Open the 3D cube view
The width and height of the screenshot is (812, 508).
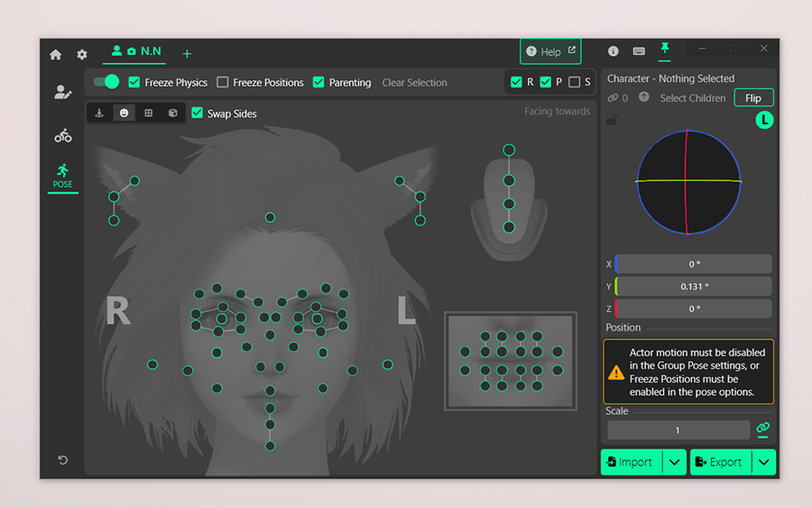pyautogui.click(x=173, y=114)
